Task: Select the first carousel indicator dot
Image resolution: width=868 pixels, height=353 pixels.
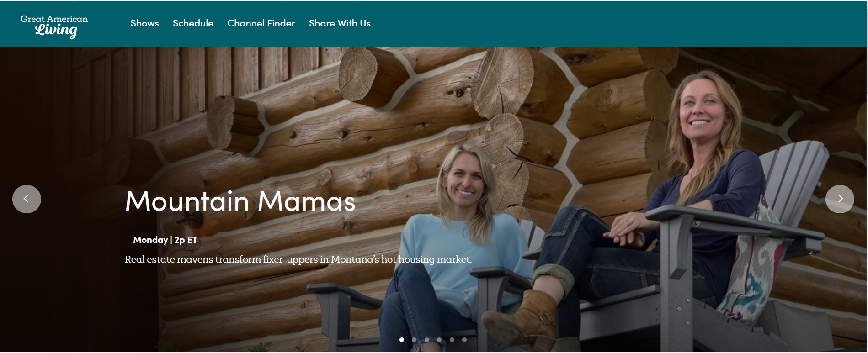Action: click(402, 340)
